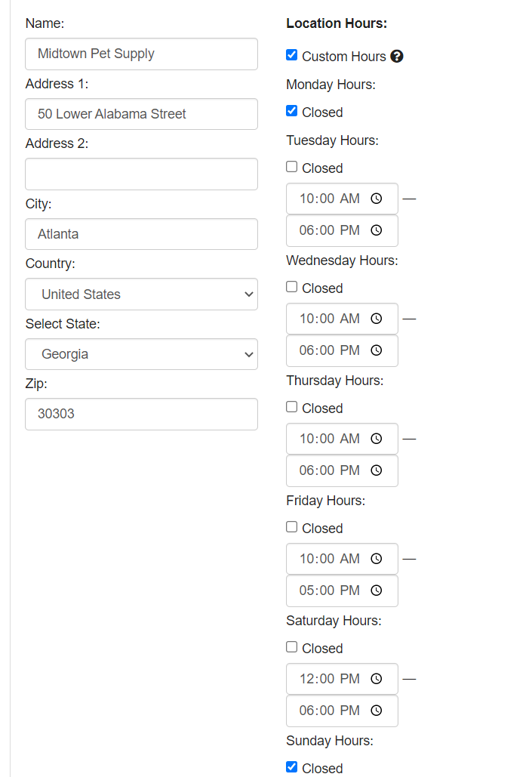Image resolution: width=532 pixels, height=777 pixels.
Task: Open Tuesday closing time clock picker icon
Action: (x=377, y=230)
